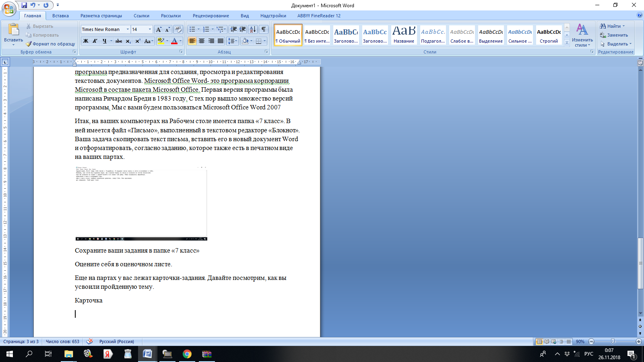Increase font size with grow font icon
The height and width of the screenshot is (362, 644).
(159, 29)
